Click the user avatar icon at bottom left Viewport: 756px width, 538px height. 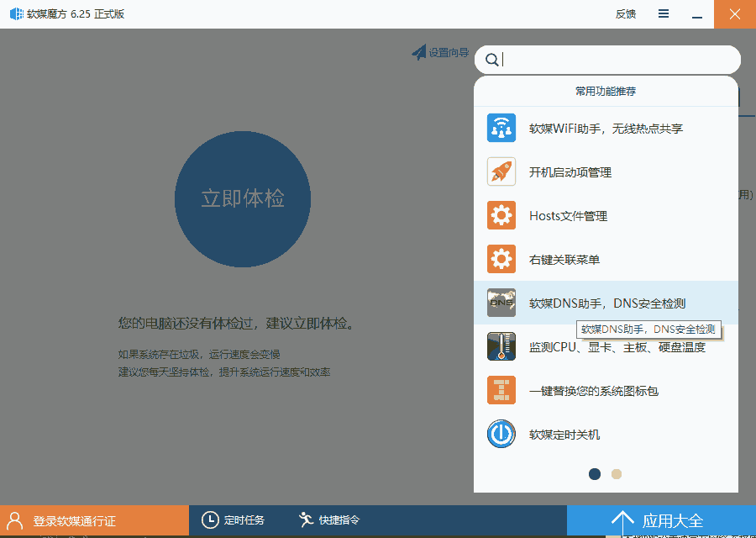point(15,521)
